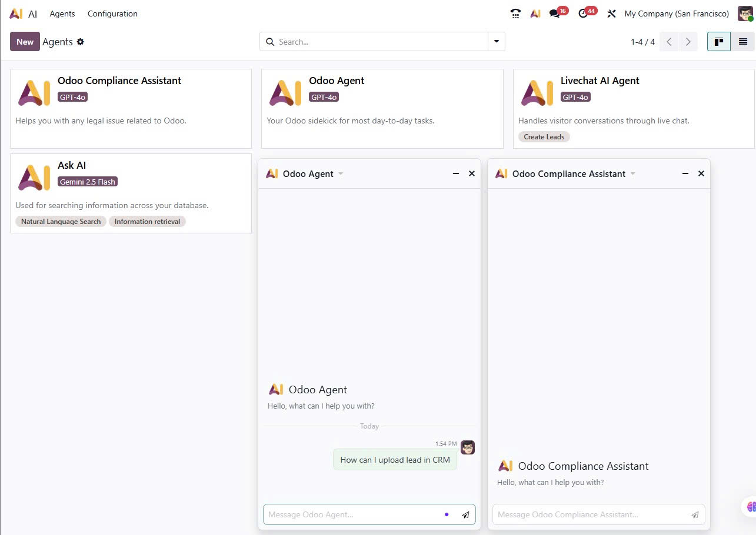Click the Agents settings gear icon
Viewport: 756px width, 535px height.
(x=81, y=42)
